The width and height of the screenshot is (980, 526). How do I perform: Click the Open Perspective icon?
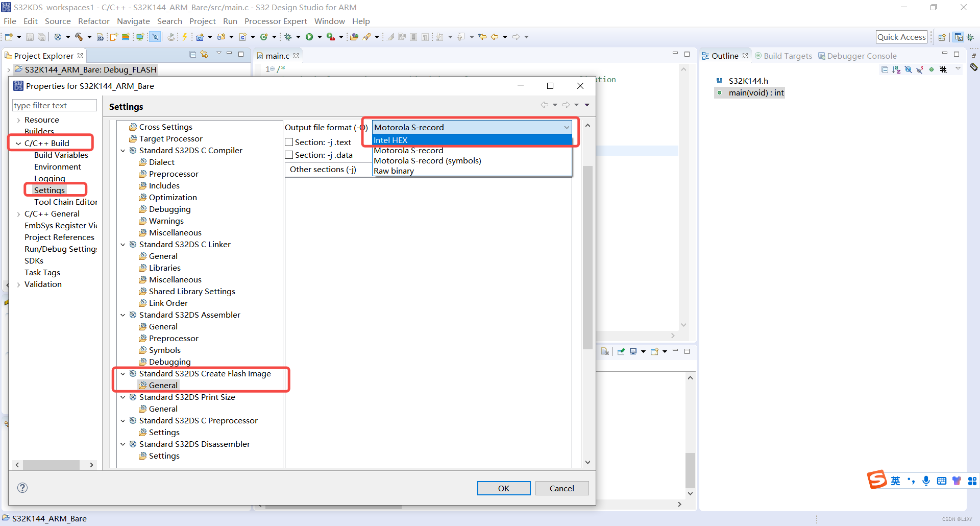942,37
